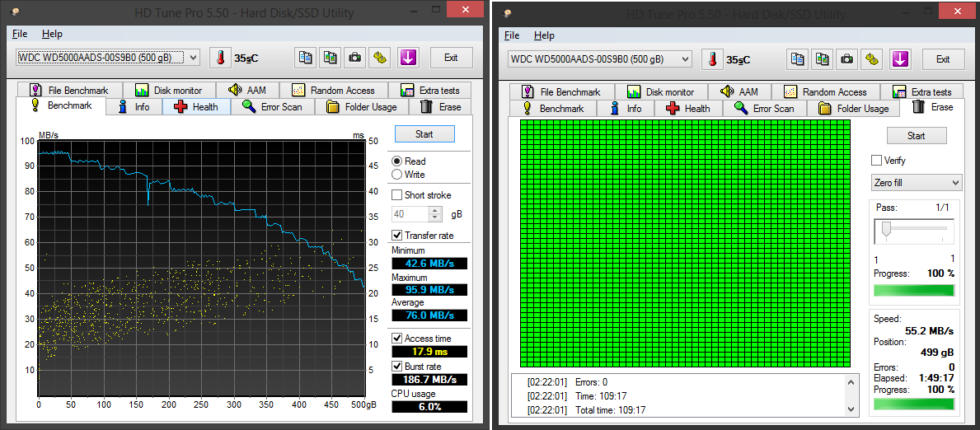This screenshot has height=430, width=980.
Task: Open drive selection dropdown in Benchmark window
Action: (x=193, y=58)
